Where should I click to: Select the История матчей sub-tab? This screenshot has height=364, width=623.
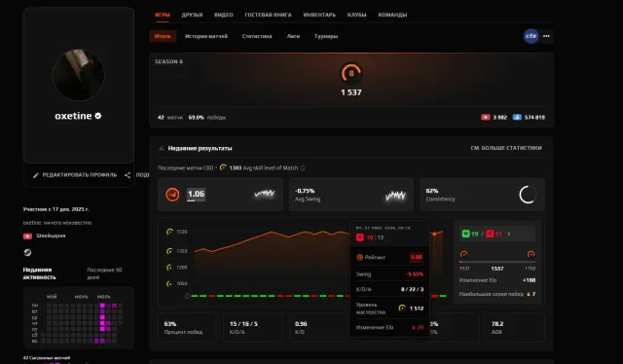click(x=206, y=36)
